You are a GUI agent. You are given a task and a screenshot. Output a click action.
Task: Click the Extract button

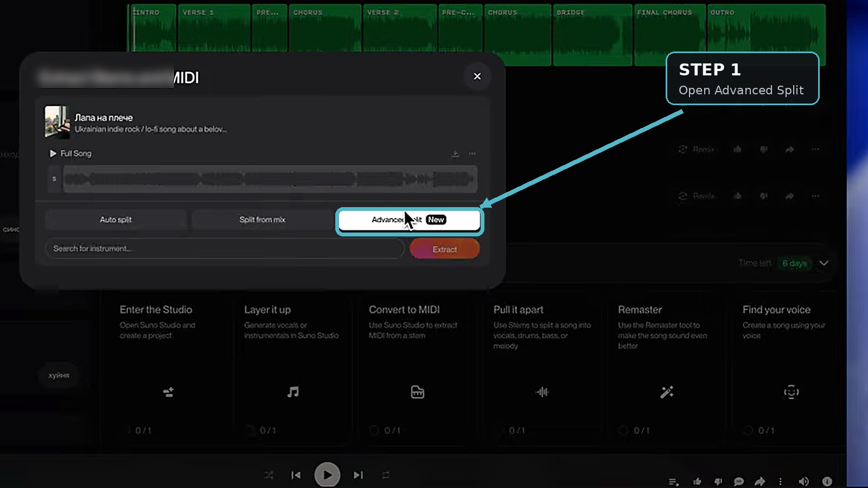[444, 249]
